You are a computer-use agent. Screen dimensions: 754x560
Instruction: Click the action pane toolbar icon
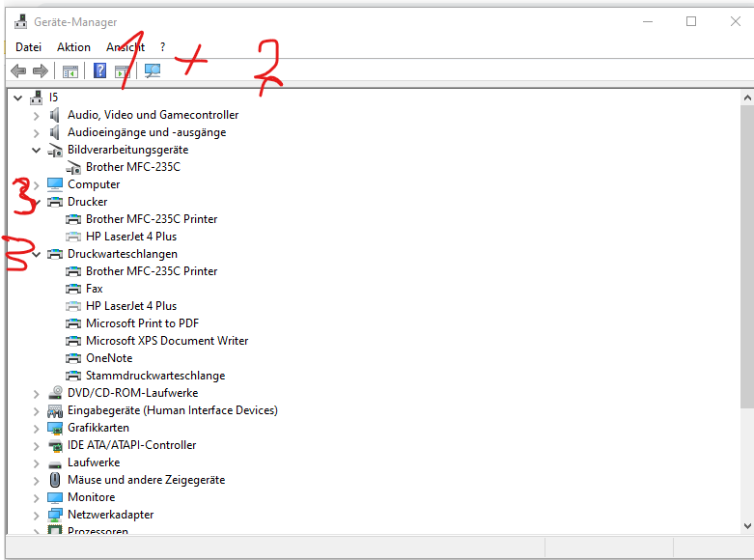(123, 71)
